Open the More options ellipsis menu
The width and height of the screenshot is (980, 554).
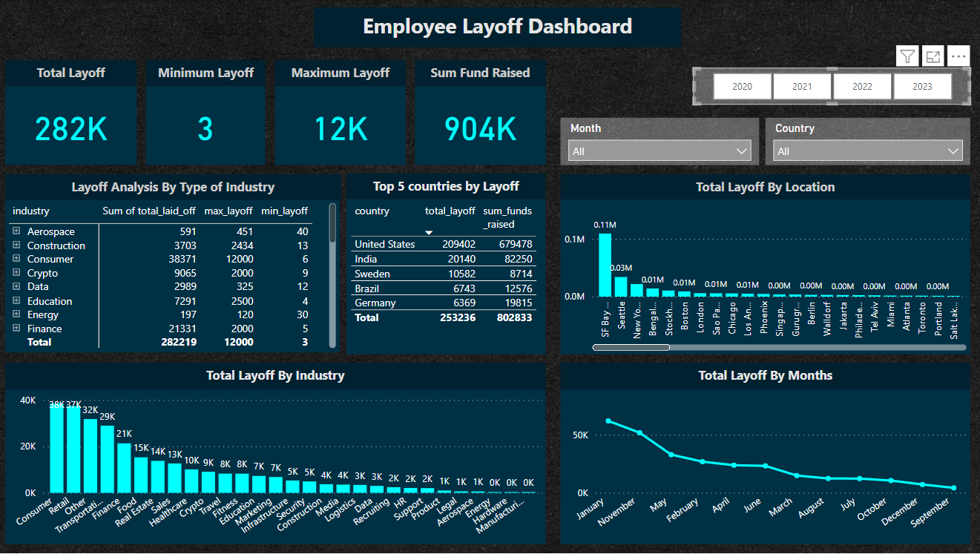point(958,56)
